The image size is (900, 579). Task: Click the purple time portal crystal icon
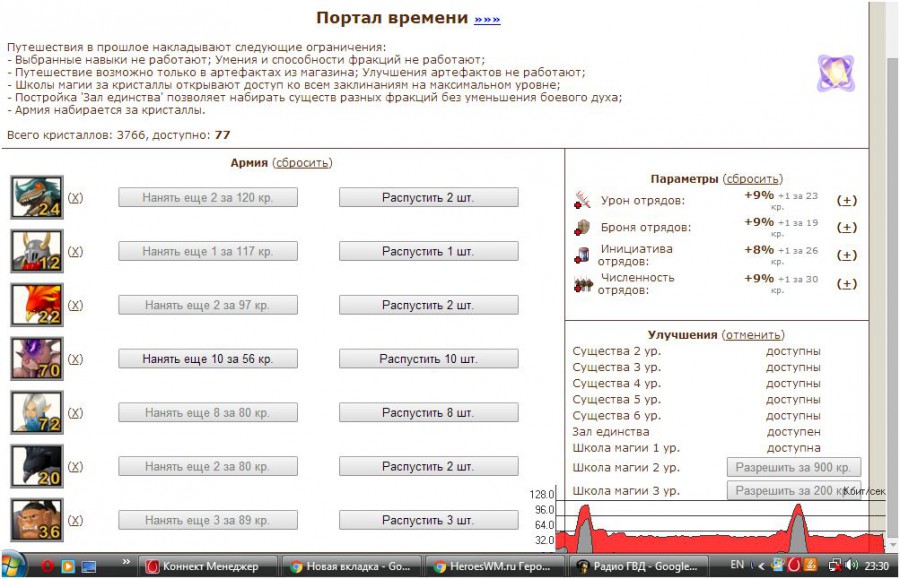point(835,73)
